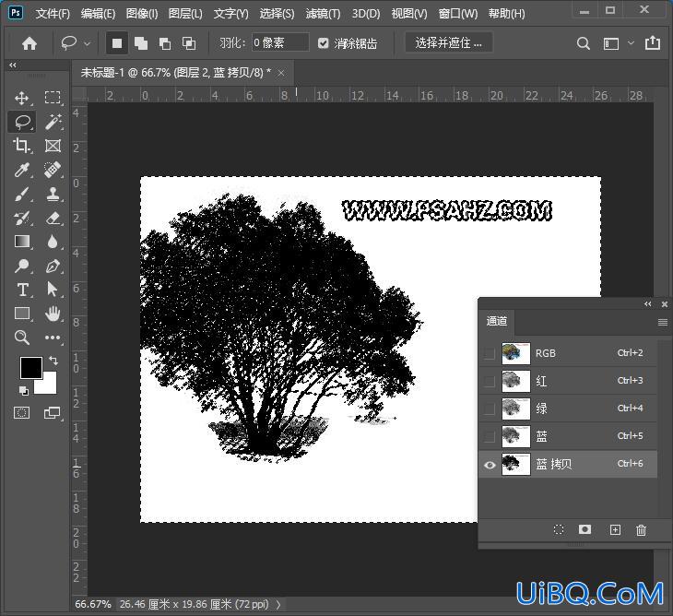Screen dimensions: 673x616
Task: Select the Clone Stamp tool
Action: click(53, 194)
